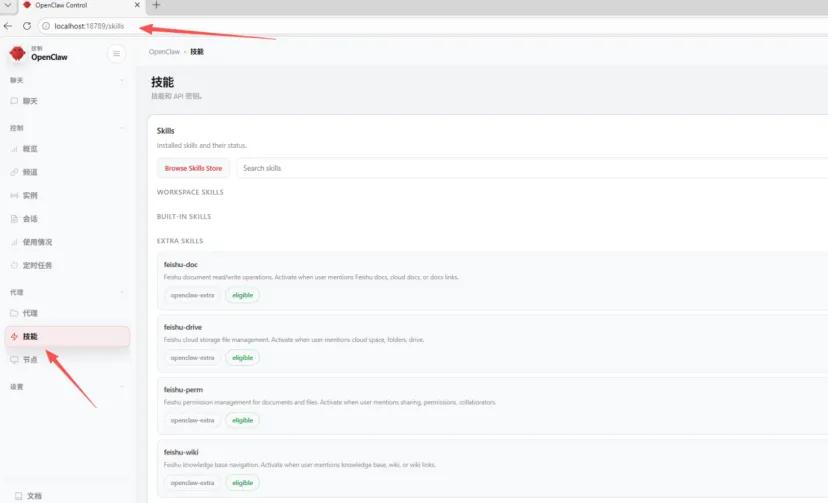
Task: Open 概览 overview in sidebar
Action: pyautogui.click(x=68, y=149)
